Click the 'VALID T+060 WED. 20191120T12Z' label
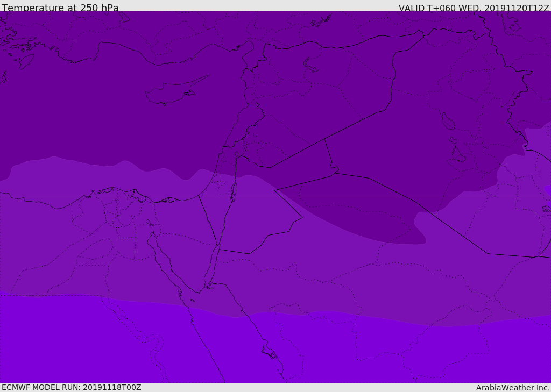 (x=474, y=8)
